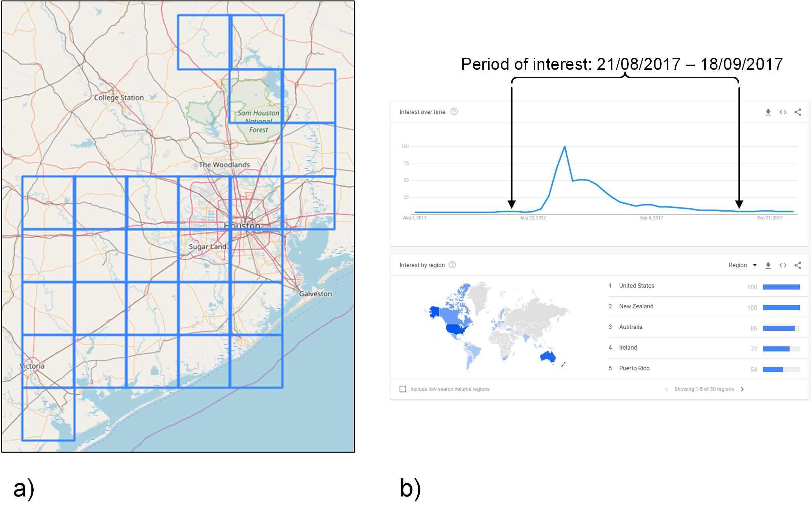Click the Houston label on the map
The image size is (812, 515).
pos(242,226)
